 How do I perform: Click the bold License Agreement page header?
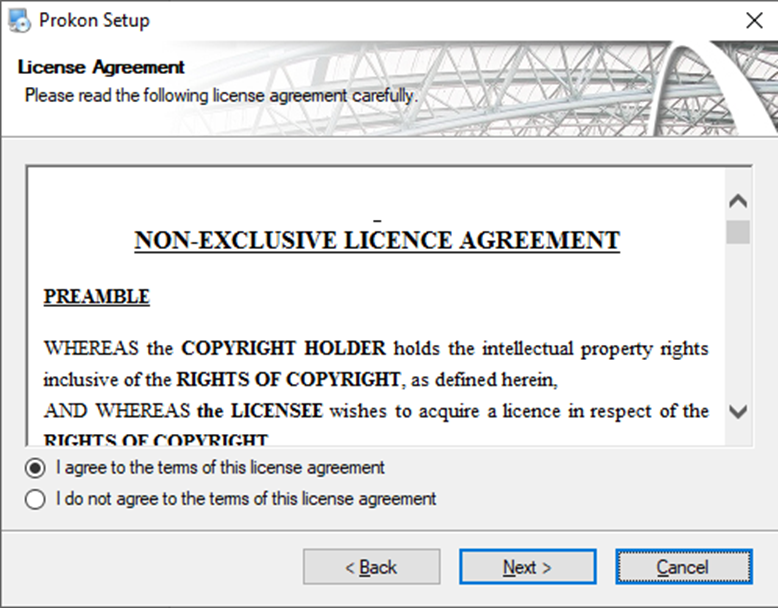[101, 68]
